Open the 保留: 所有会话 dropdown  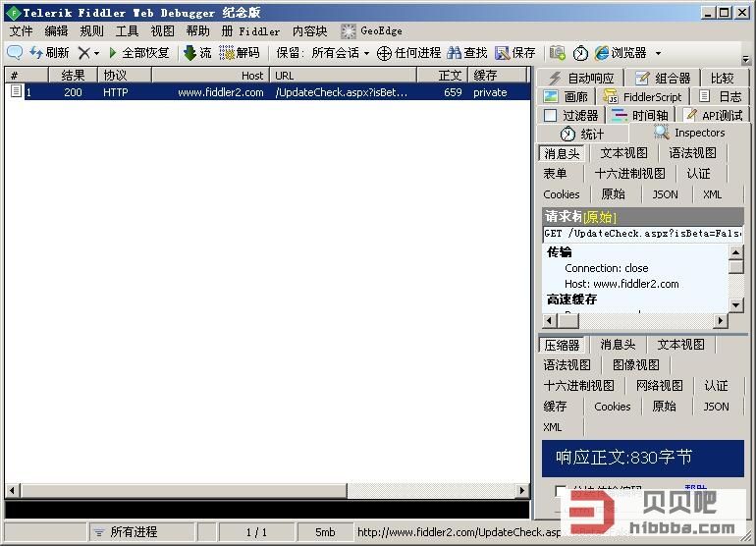(323, 53)
